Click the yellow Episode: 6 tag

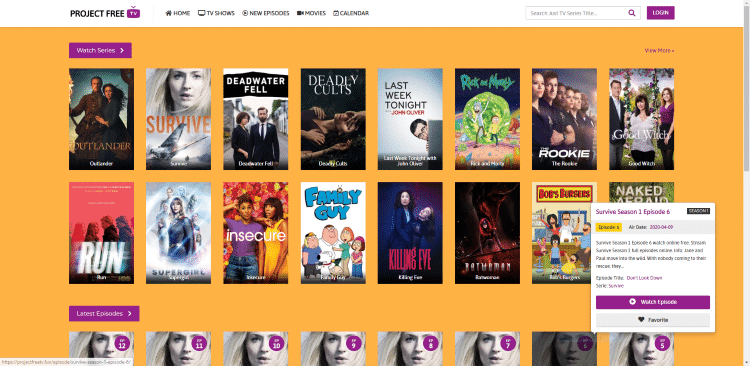pos(609,227)
